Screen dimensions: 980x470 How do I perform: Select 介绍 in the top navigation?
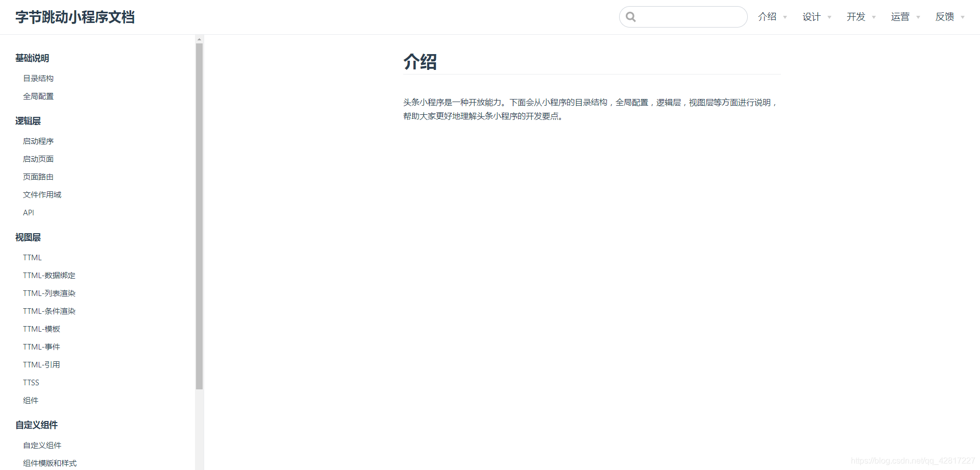767,17
